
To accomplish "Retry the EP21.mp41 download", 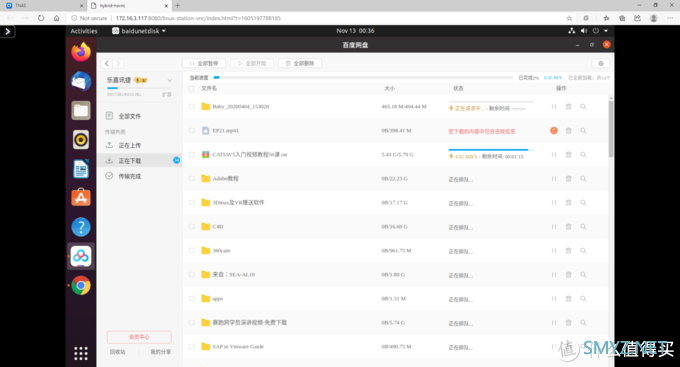I will [x=554, y=131].
